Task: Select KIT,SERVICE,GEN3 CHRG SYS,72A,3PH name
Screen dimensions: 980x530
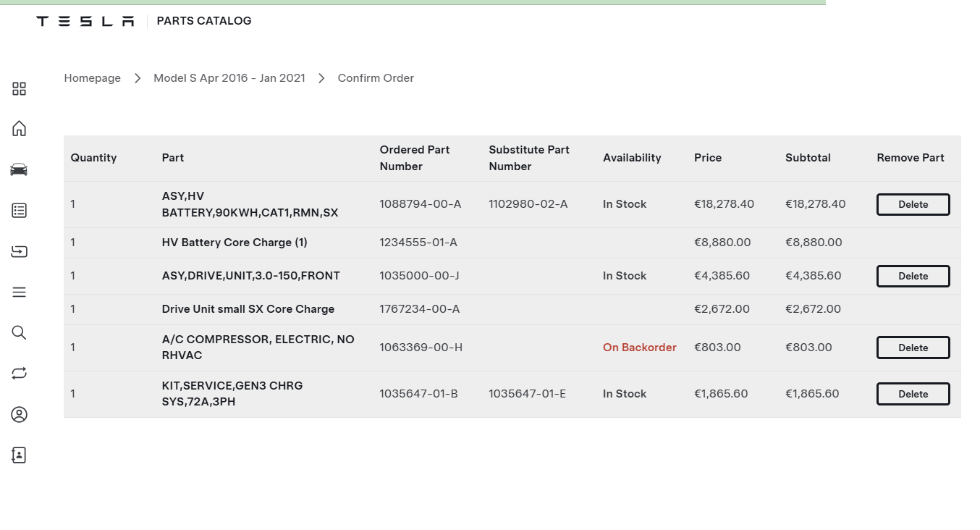Action: pyautogui.click(x=232, y=394)
